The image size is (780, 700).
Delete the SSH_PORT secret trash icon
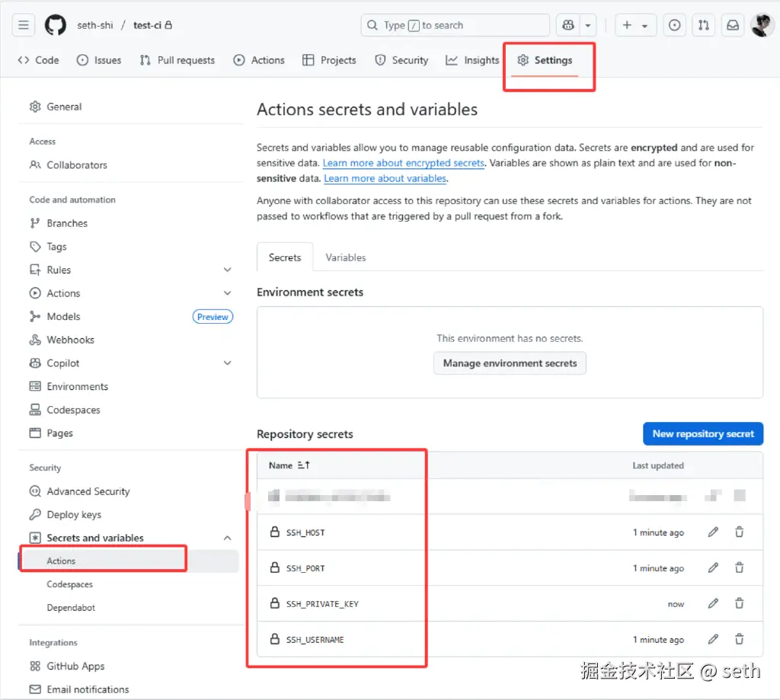(739, 567)
